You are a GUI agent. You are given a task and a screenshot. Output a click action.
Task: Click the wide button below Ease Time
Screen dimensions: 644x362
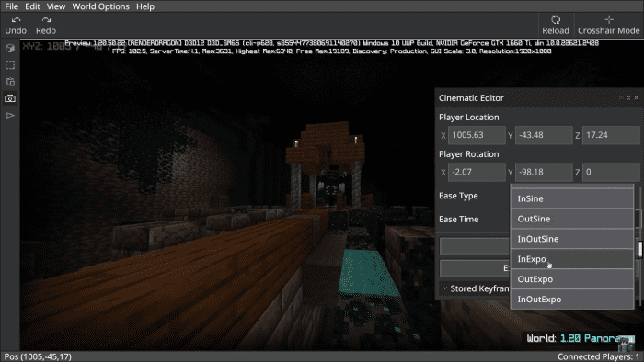coord(475,246)
